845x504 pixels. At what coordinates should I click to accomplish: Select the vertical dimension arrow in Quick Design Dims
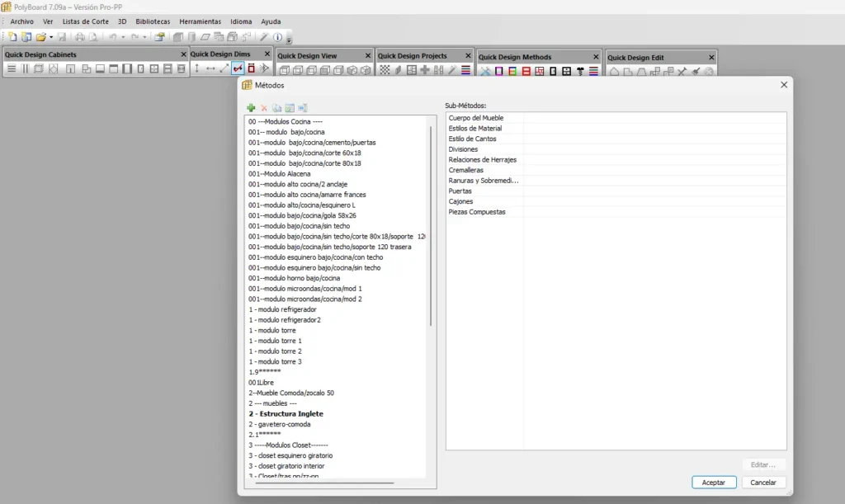pyautogui.click(x=197, y=69)
